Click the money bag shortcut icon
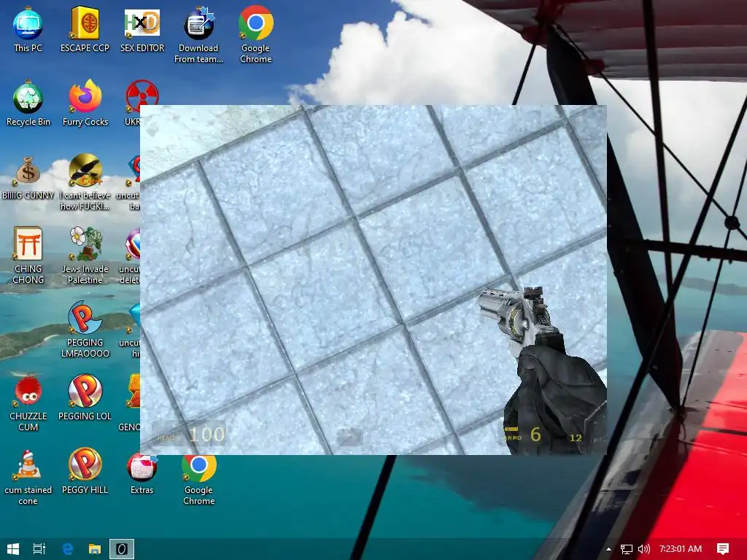The height and width of the screenshot is (560, 747). click(x=28, y=171)
